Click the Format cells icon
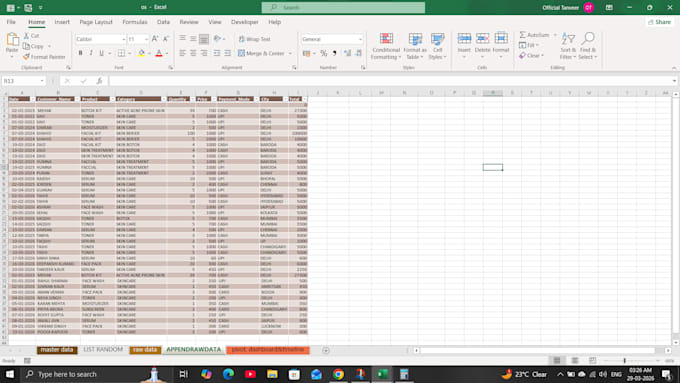Screen dimensions: 680x383 [x=501, y=38]
